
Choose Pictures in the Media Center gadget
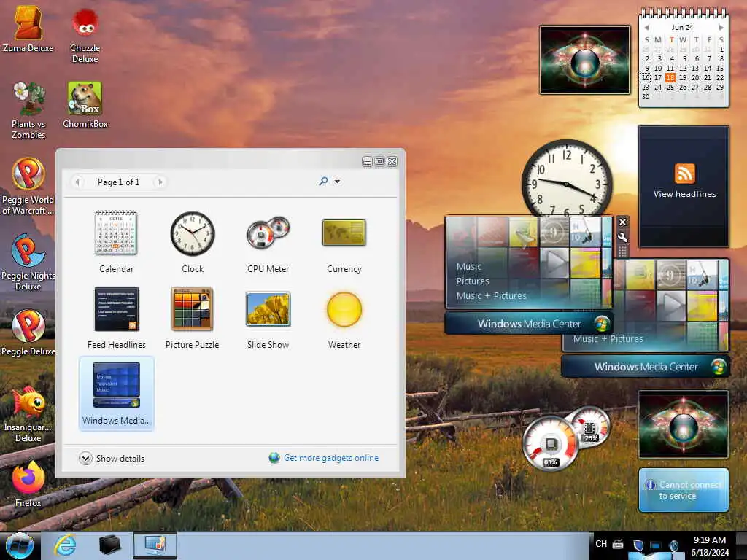[473, 281]
